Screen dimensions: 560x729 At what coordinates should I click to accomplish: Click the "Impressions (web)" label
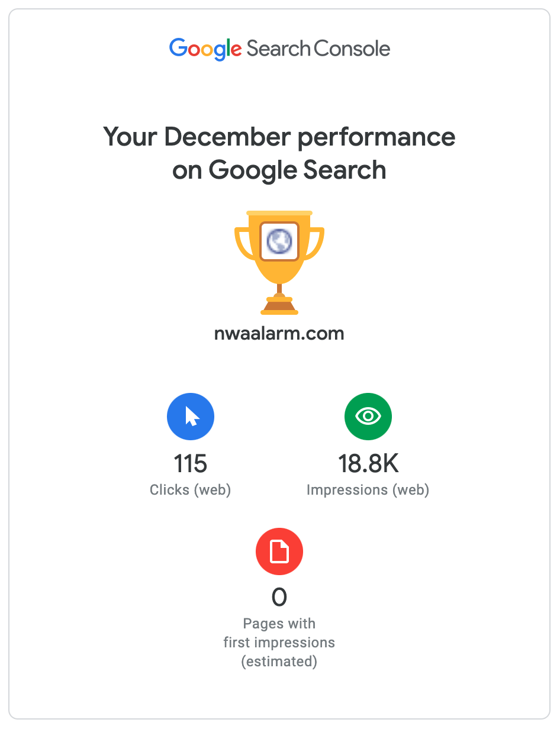click(368, 490)
